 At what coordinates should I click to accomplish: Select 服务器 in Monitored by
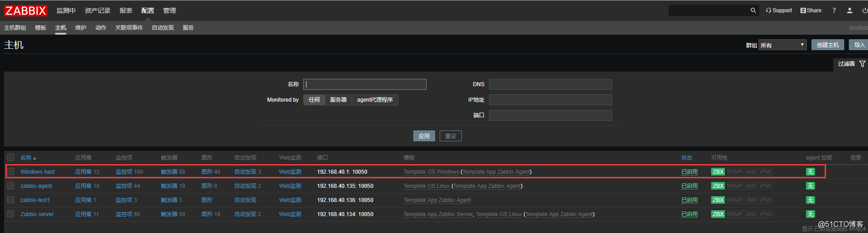[x=338, y=100]
